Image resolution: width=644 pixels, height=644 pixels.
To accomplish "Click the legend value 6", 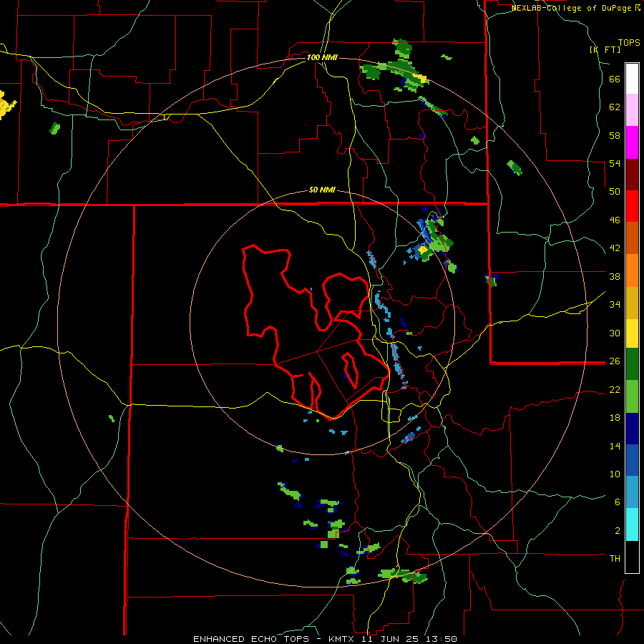I will pyautogui.click(x=618, y=502).
